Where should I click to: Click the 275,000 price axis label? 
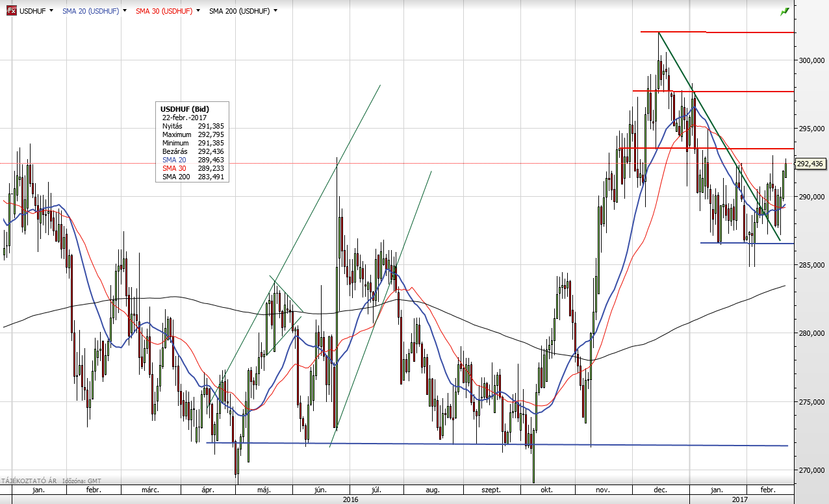(811, 402)
